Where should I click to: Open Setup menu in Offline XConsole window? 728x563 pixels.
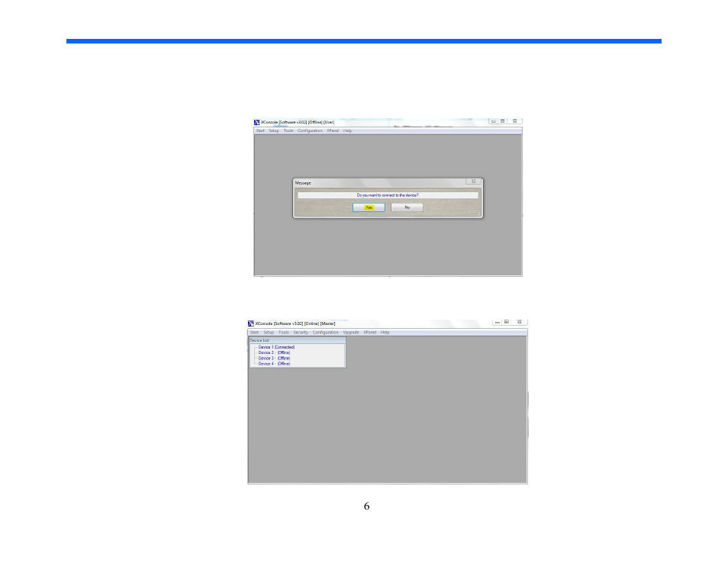point(274,131)
